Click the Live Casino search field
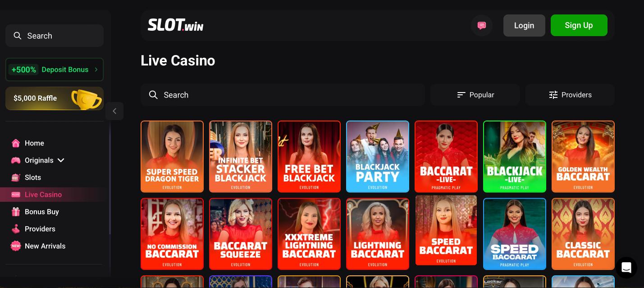Screen dimensions: 644x288 pyautogui.click(x=283, y=95)
